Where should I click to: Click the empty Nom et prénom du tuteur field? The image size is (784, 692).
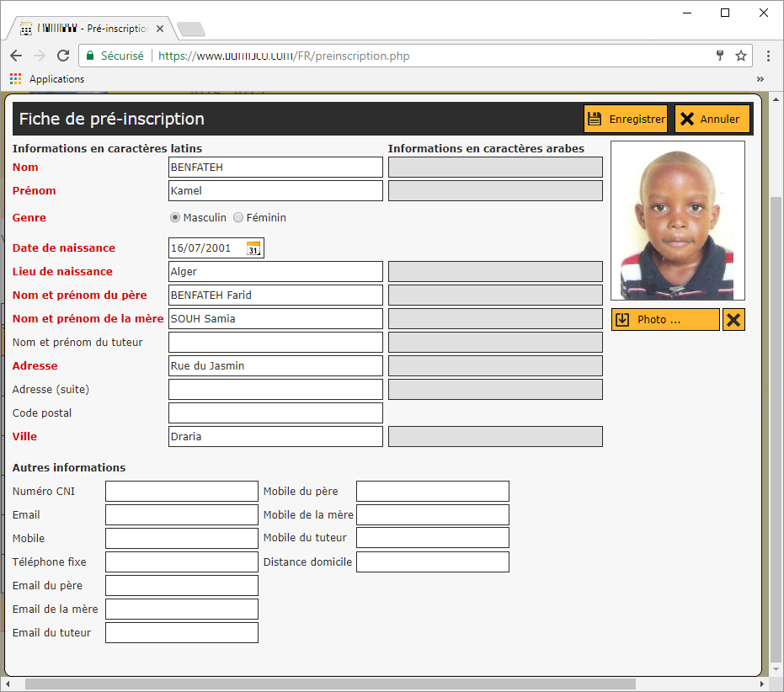[x=275, y=342]
